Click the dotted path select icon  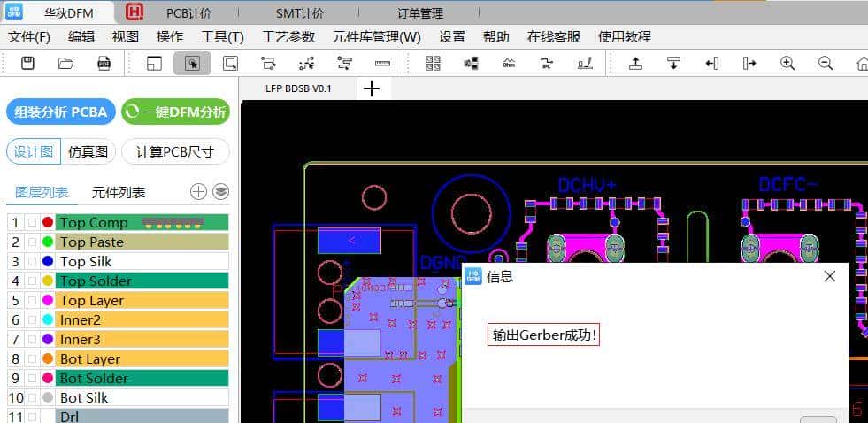point(306,63)
